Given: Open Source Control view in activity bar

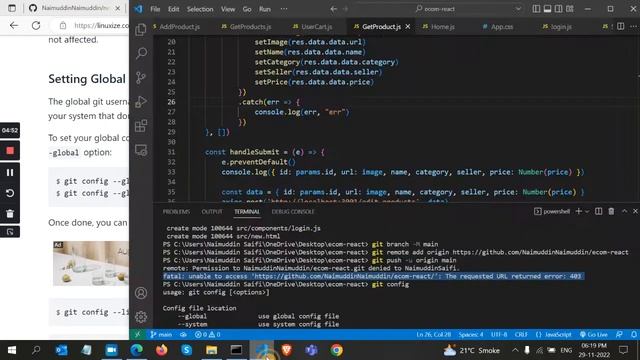Looking at the screenshot, I should 141,78.
